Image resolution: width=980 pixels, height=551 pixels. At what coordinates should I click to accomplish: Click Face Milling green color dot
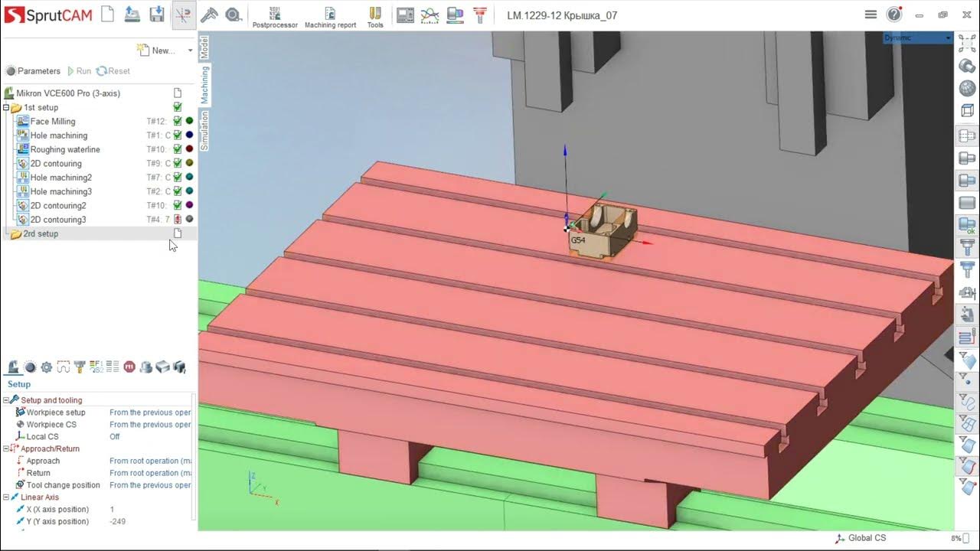pos(189,121)
